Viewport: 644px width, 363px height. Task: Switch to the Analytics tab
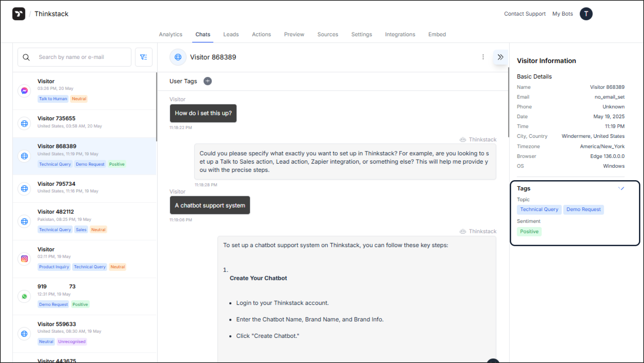click(171, 34)
